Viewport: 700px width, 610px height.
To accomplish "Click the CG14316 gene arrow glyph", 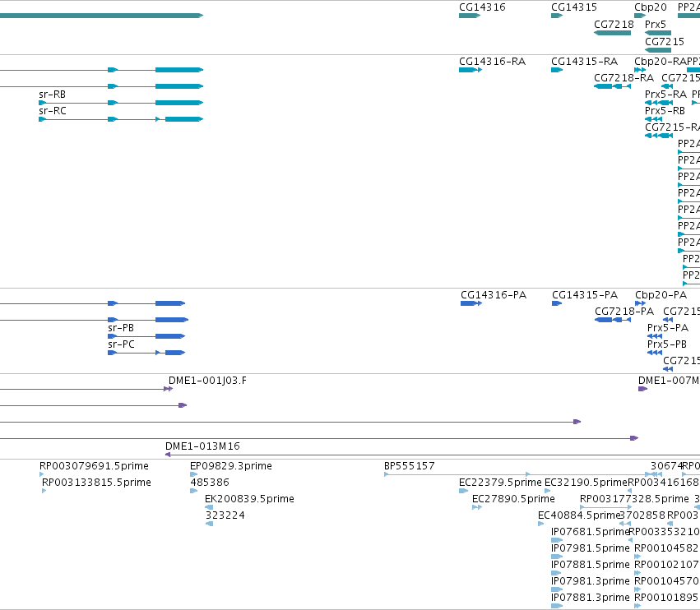I will point(470,16).
